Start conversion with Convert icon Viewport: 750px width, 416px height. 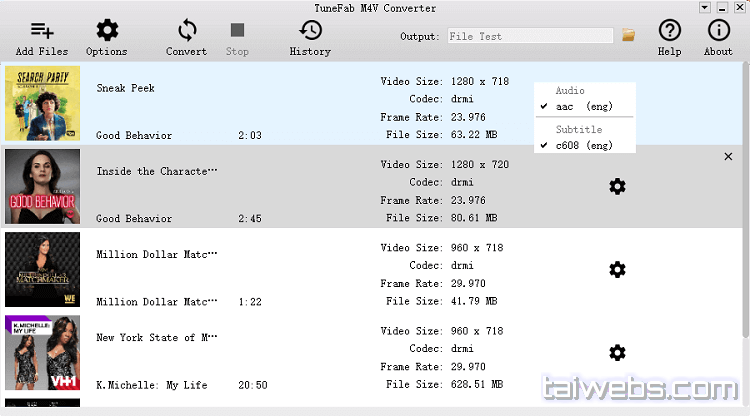tap(186, 31)
